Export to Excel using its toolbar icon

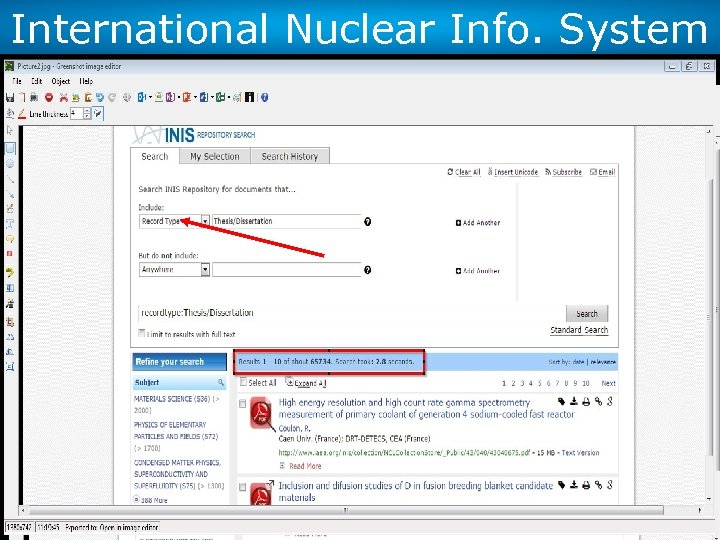[221, 97]
